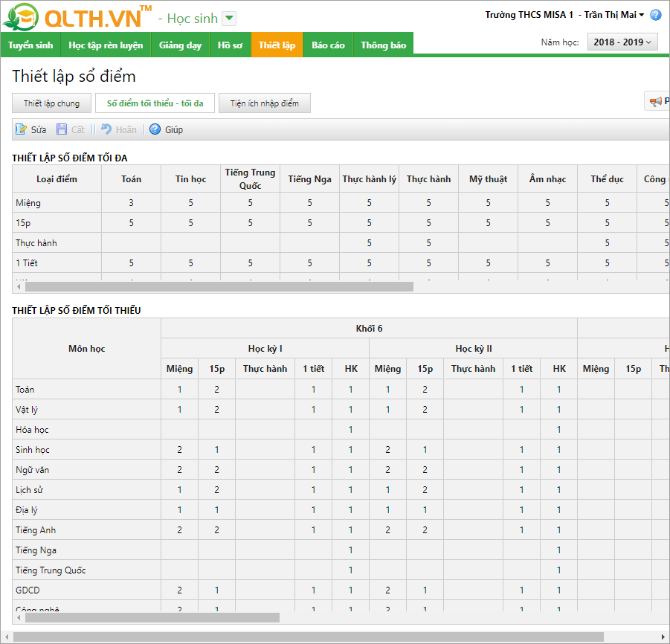Screen dimensions: 670x644
Task: Select Số điểm tối thiểu - tối đa tab
Action: tap(155, 103)
